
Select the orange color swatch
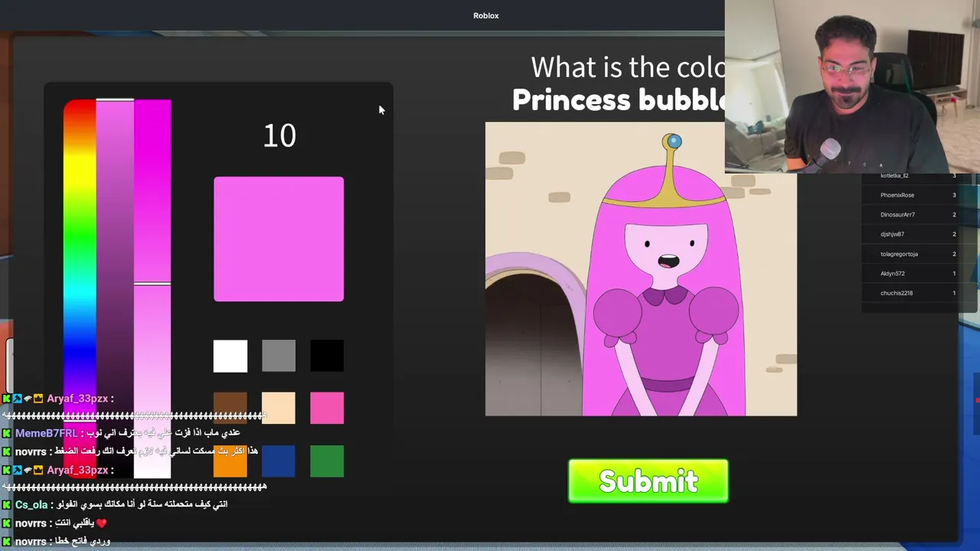(230, 461)
